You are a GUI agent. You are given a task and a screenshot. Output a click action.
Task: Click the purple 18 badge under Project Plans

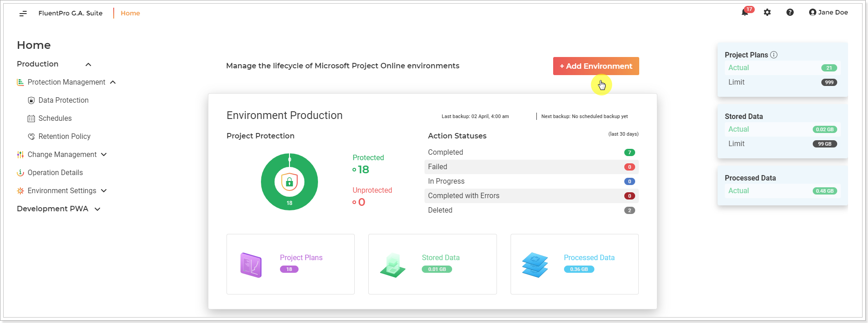pyautogui.click(x=289, y=269)
